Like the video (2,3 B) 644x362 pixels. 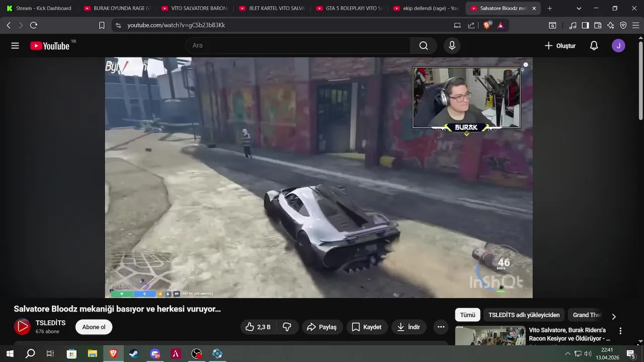coord(258,327)
